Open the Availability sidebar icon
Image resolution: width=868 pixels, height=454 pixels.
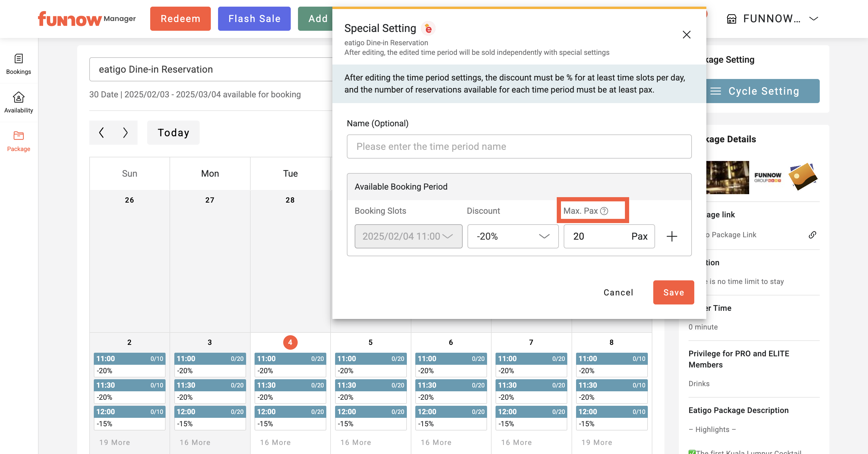pyautogui.click(x=18, y=102)
